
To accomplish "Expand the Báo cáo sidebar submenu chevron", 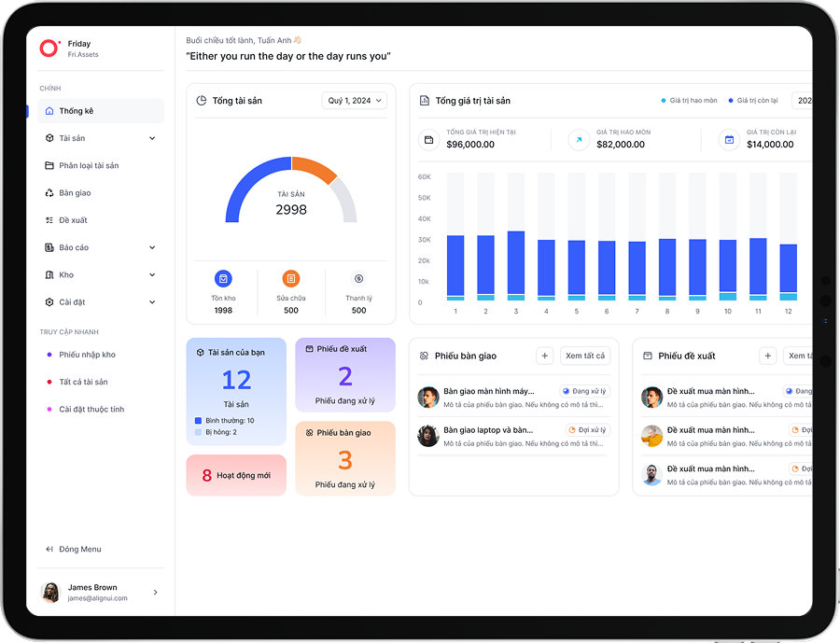I will point(152,247).
